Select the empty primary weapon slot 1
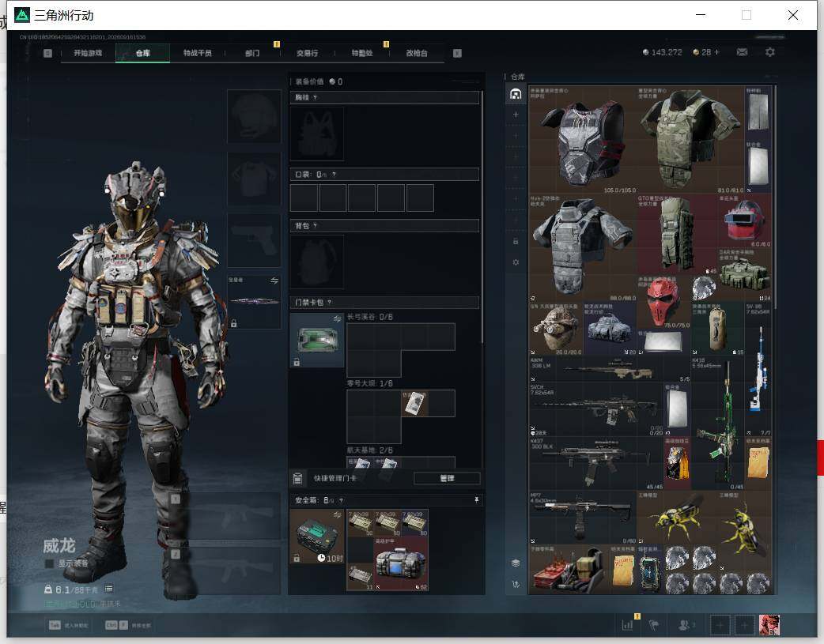 tap(226, 516)
